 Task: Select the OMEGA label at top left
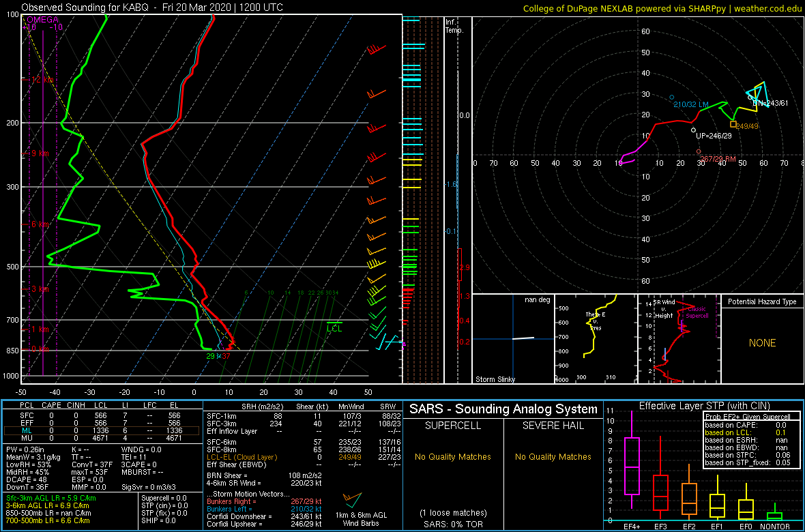coord(41,19)
